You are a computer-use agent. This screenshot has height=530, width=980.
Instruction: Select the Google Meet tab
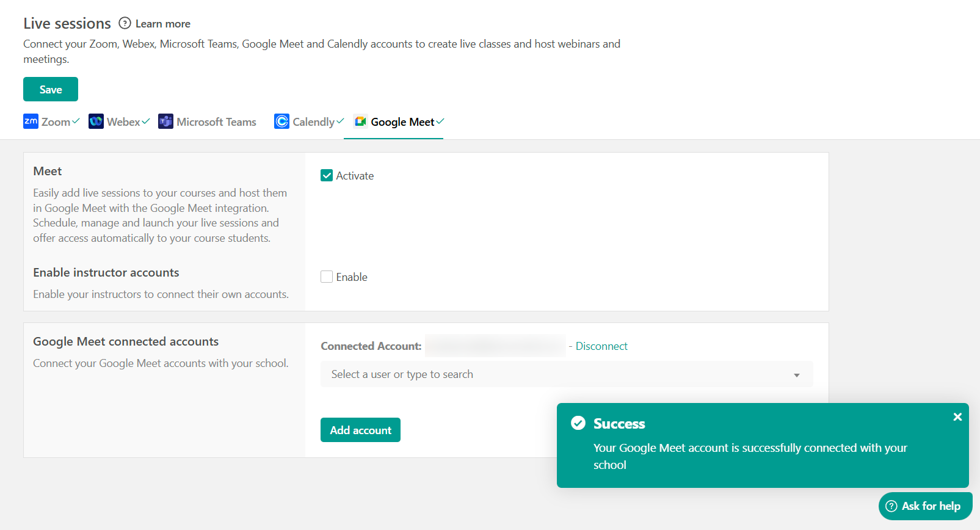pos(399,122)
